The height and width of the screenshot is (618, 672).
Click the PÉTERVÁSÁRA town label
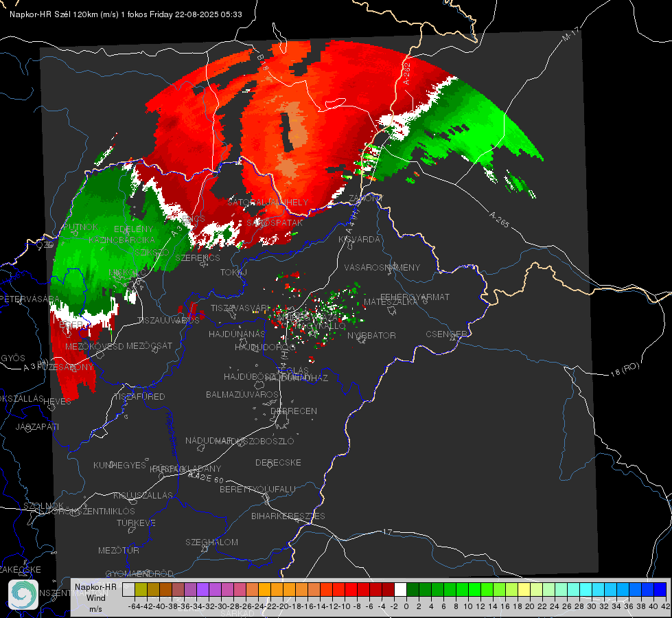coord(30,299)
